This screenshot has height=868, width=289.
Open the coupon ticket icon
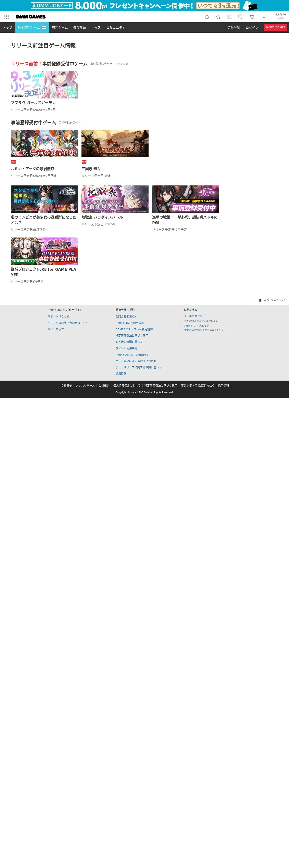(x=229, y=17)
